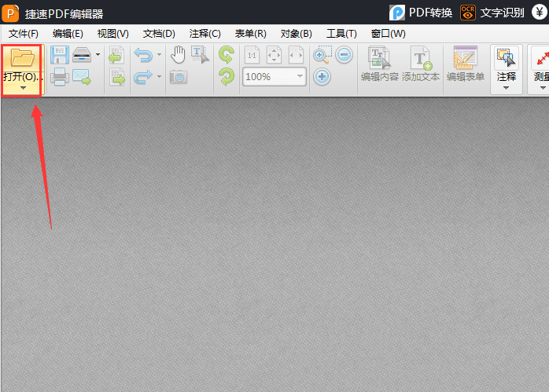Select the Hand tool
The width and height of the screenshot is (549, 392).
point(179,55)
